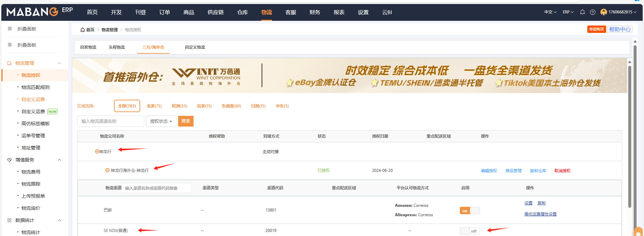Screen dimensions: 644x236
Task: Filter by region 北美(75)
Action: pos(154,106)
